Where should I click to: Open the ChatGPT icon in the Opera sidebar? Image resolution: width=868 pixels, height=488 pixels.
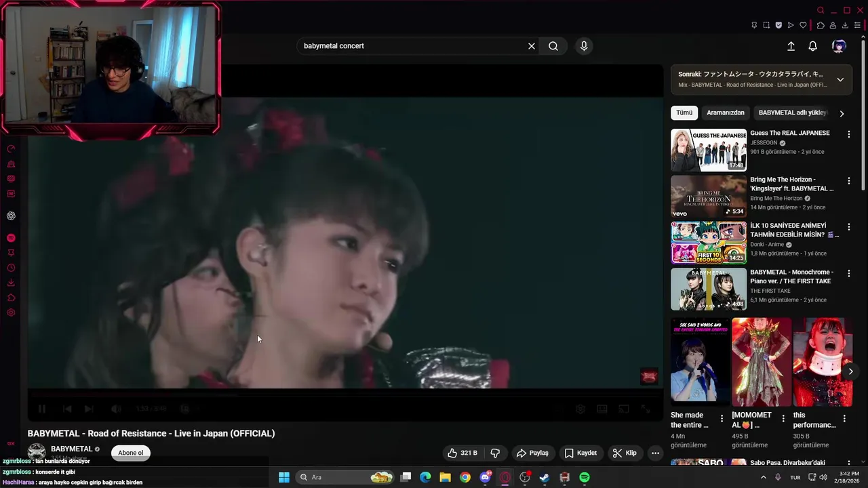click(11, 216)
